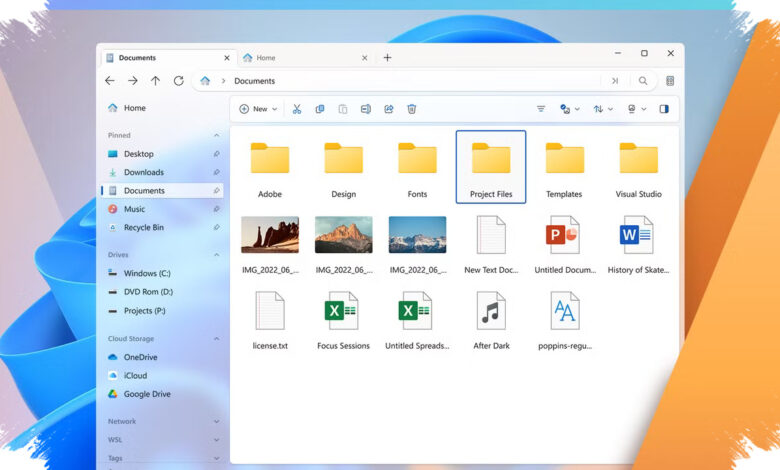780x470 pixels.
Task: Click the search magnifier icon
Action: pyautogui.click(x=643, y=81)
